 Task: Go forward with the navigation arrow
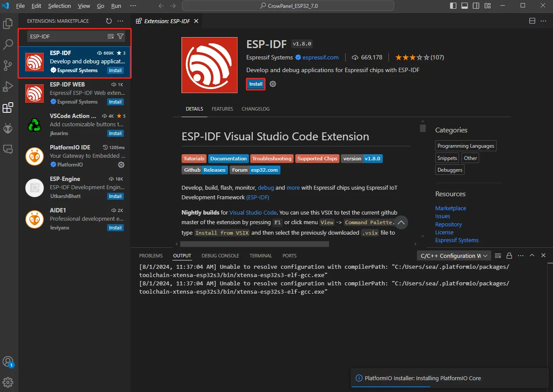[173, 6]
